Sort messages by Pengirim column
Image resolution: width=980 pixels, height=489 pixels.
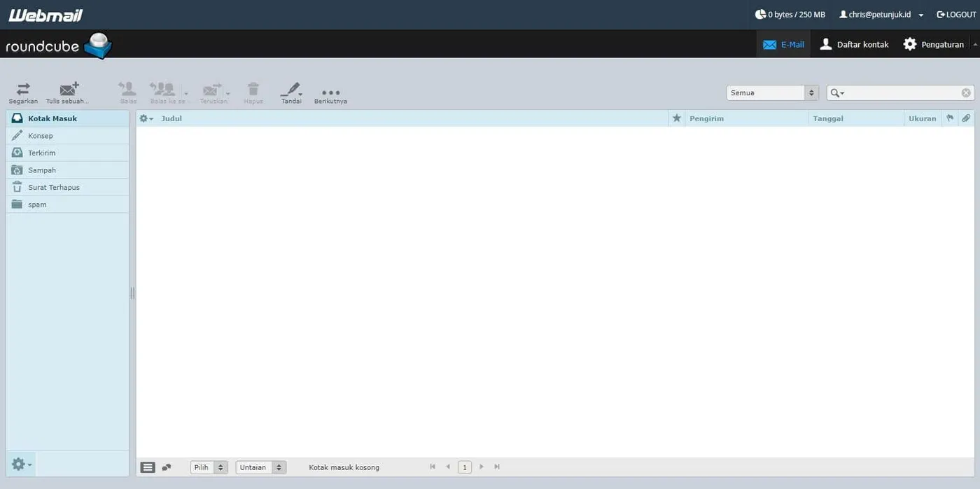pyautogui.click(x=706, y=118)
